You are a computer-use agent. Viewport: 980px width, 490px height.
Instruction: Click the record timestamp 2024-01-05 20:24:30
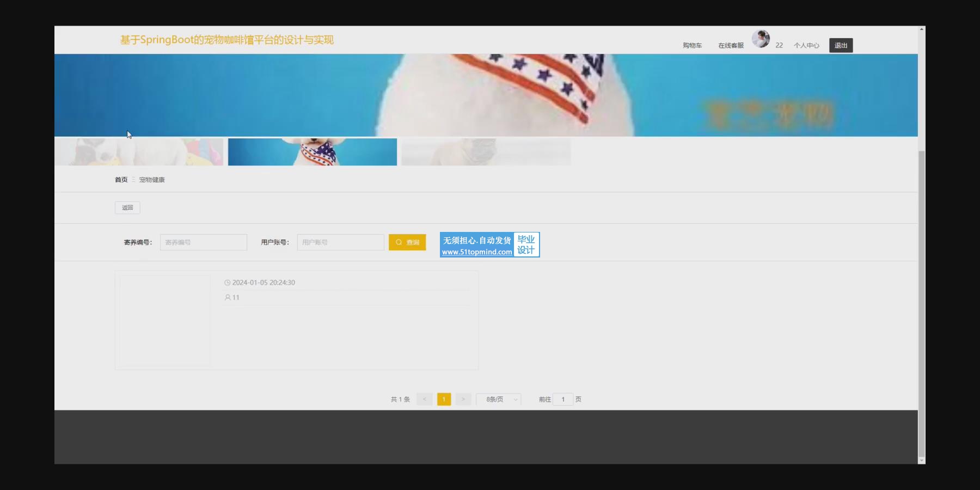(x=264, y=283)
